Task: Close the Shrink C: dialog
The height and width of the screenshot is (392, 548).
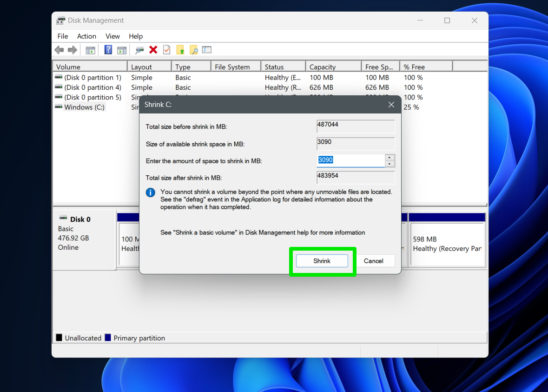Action: point(391,105)
